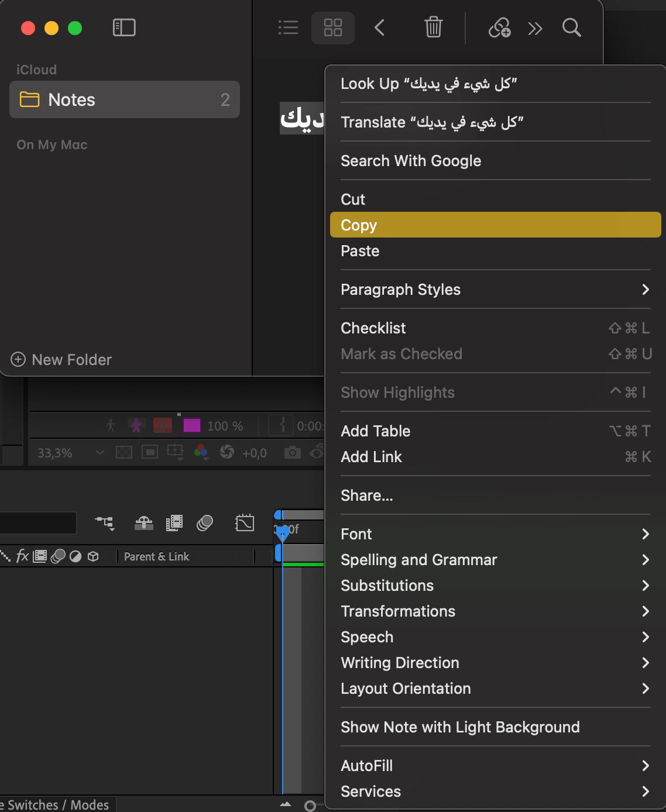This screenshot has height=812, width=666.
Task: Click the iCloud section header
Action: tap(36, 70)
